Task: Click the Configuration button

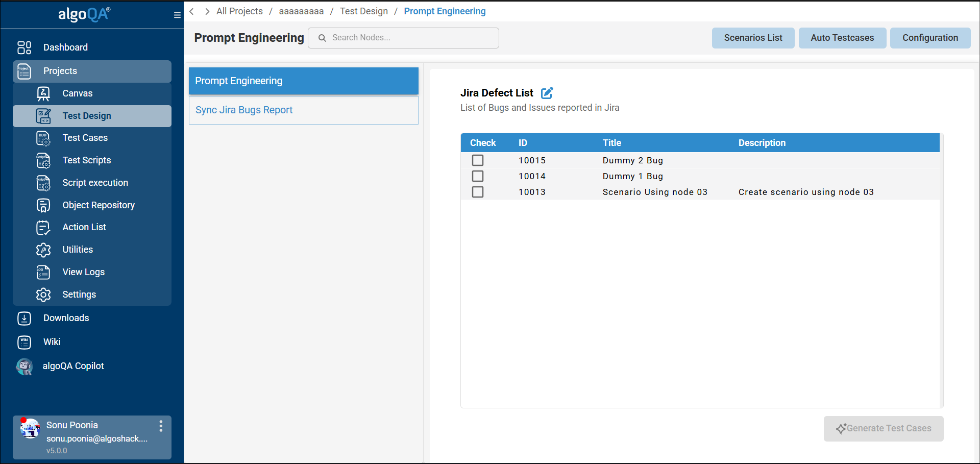Action: 930,38
